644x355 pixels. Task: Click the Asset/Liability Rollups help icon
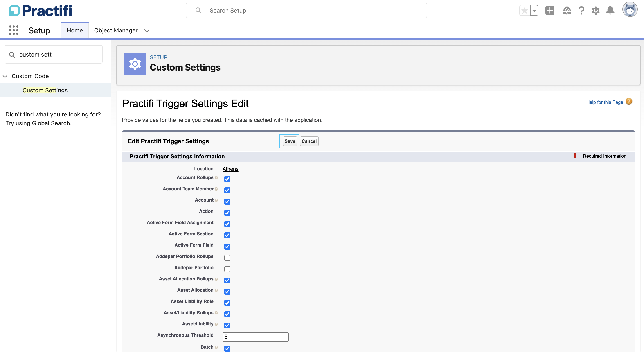pyautogui.click(x=216, y=313)
